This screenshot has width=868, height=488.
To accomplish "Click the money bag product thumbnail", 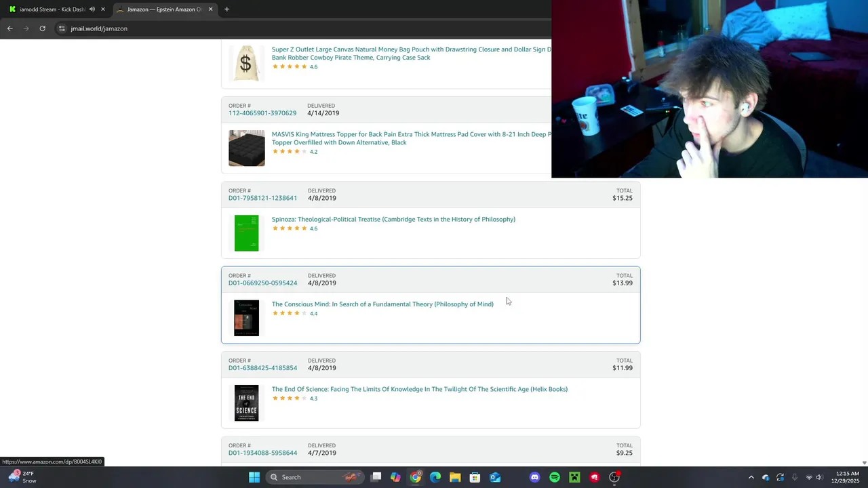I will [246, 63].
